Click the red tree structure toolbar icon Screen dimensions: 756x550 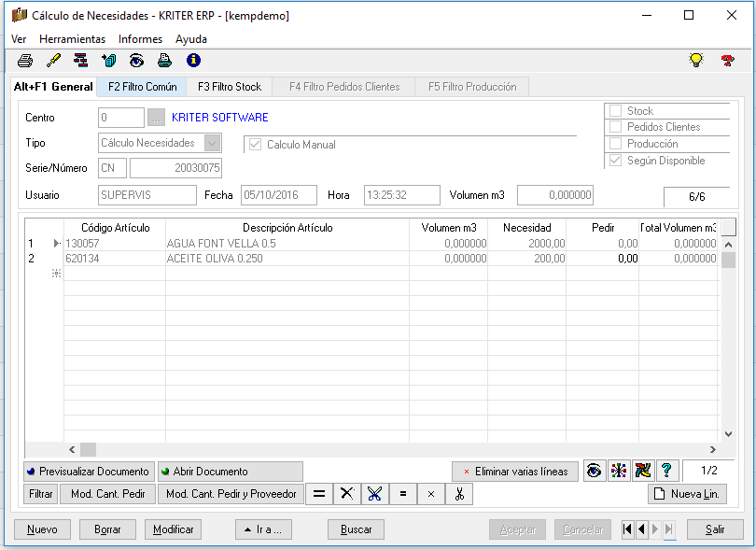click(x=80, y=61)
